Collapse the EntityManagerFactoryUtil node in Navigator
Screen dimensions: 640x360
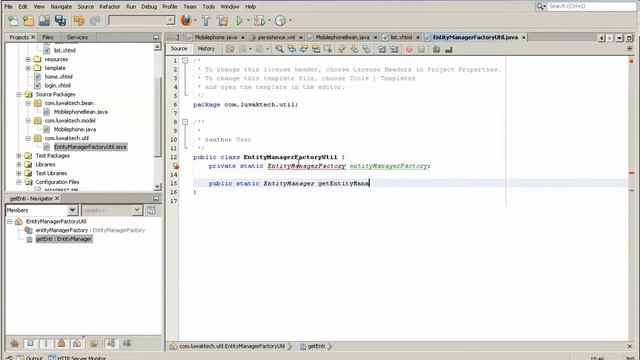coord(10,221)
